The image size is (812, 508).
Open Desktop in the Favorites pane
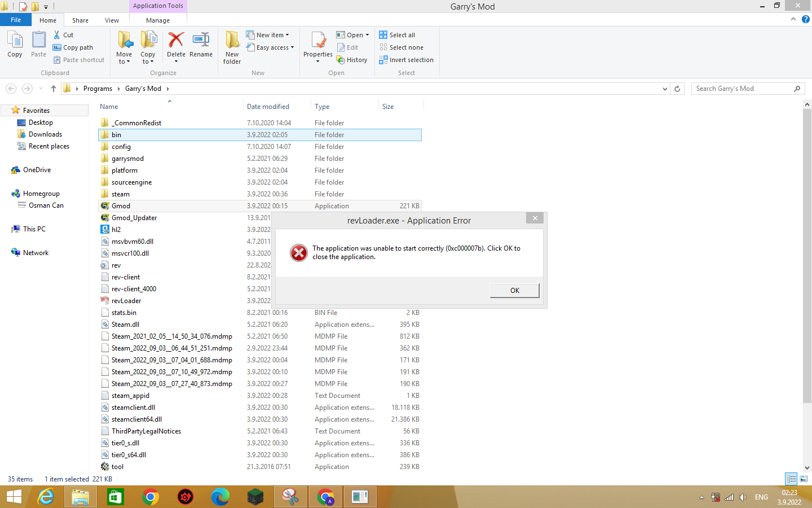pyautogui.click(x=41, y=122)
